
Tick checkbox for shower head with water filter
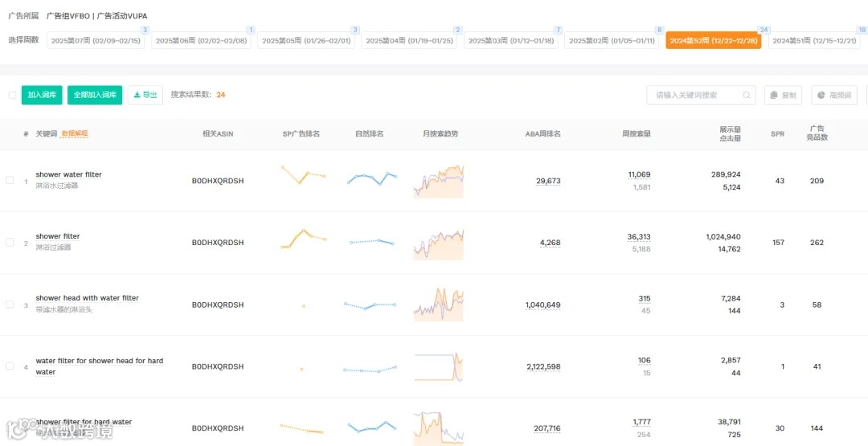pyautogui.click(x=10, y=305)
